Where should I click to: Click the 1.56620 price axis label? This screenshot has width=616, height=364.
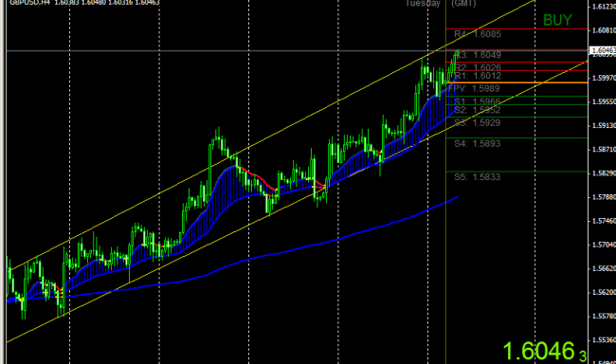[x=604, y=268]
